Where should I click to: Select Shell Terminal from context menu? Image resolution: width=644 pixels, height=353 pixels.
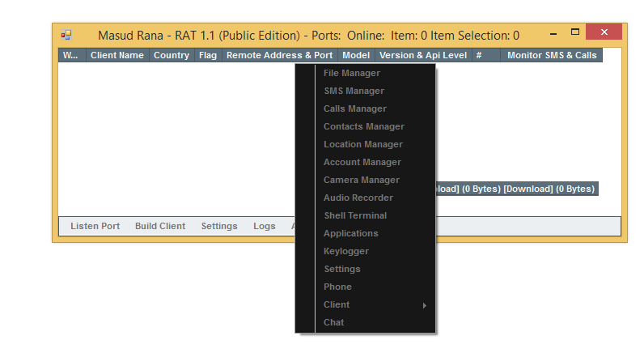[355, 215]
